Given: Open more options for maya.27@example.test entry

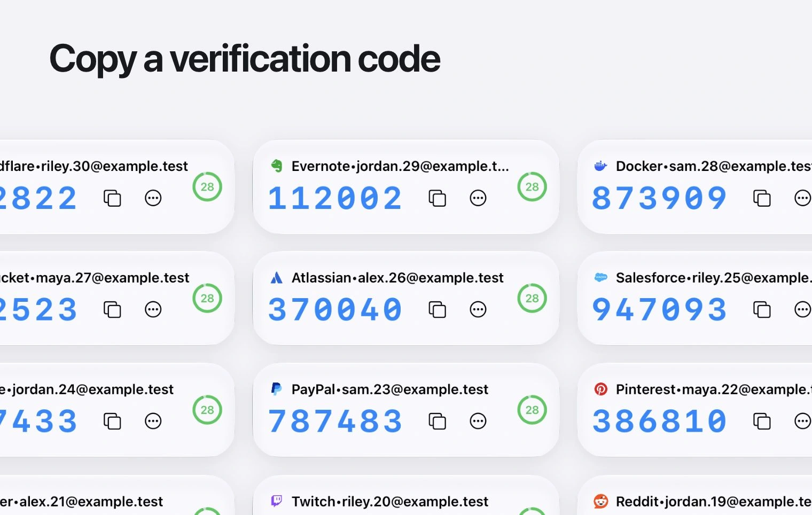Looking at the screenshot, I should click(x=153, y=309).
